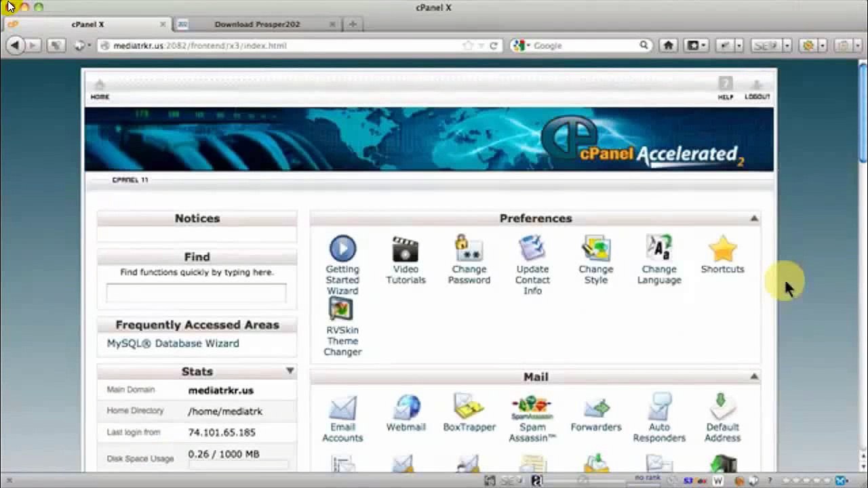Screen dimensions: 868x488
Task: Switch to the cPanel X tab
Action: (87, 24)
